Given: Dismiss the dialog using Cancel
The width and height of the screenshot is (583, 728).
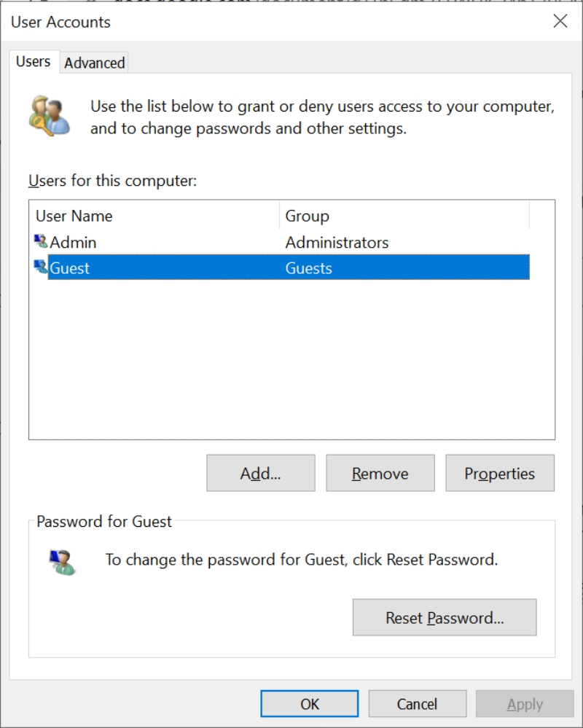Looking at the screenshot, I should point(417,703).
